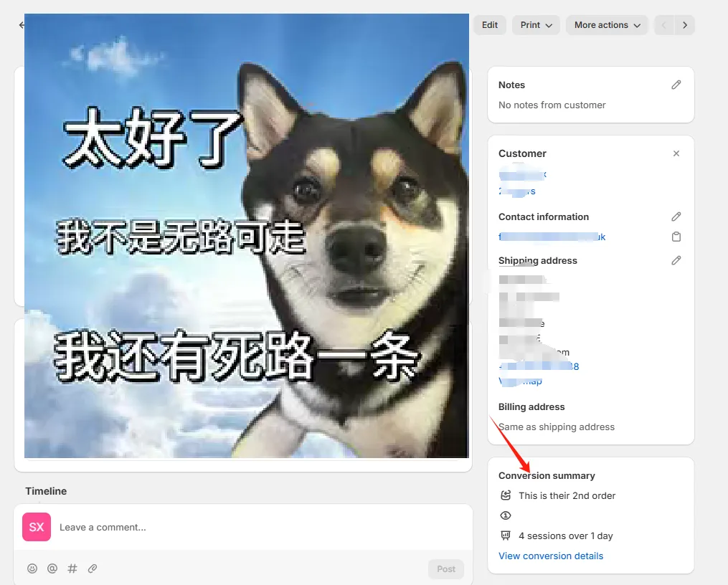Click the SX user avatar

point(37,527)
